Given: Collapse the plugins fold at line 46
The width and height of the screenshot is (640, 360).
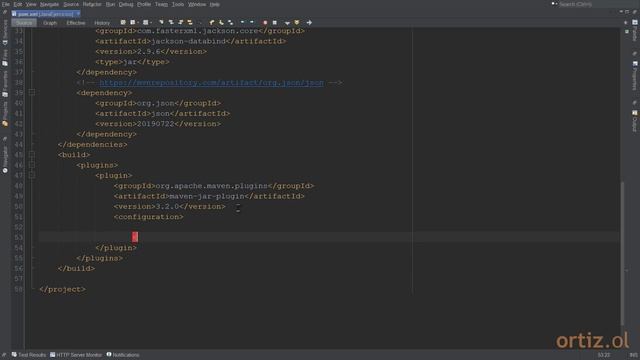Looking at the screenshot, I should [32, 165].
